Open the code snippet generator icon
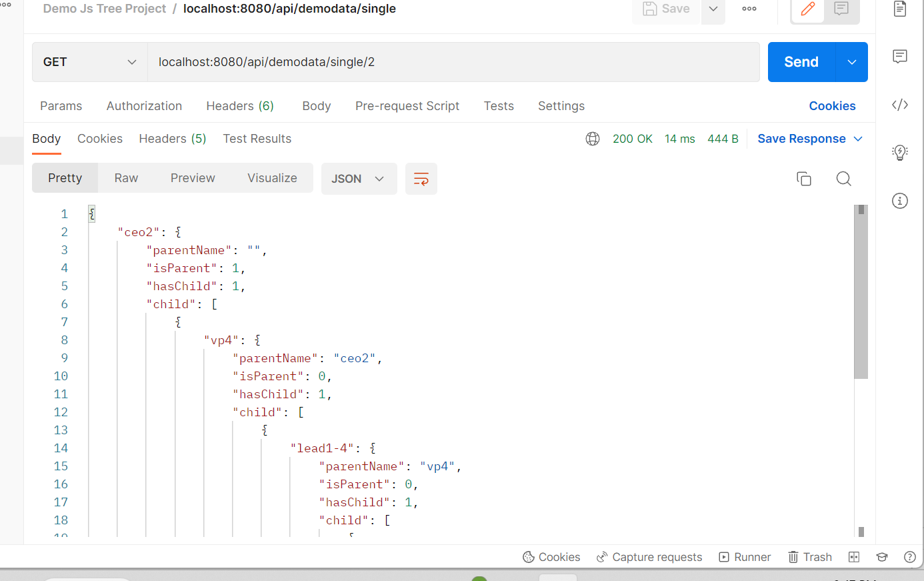 tap(899, 104)
